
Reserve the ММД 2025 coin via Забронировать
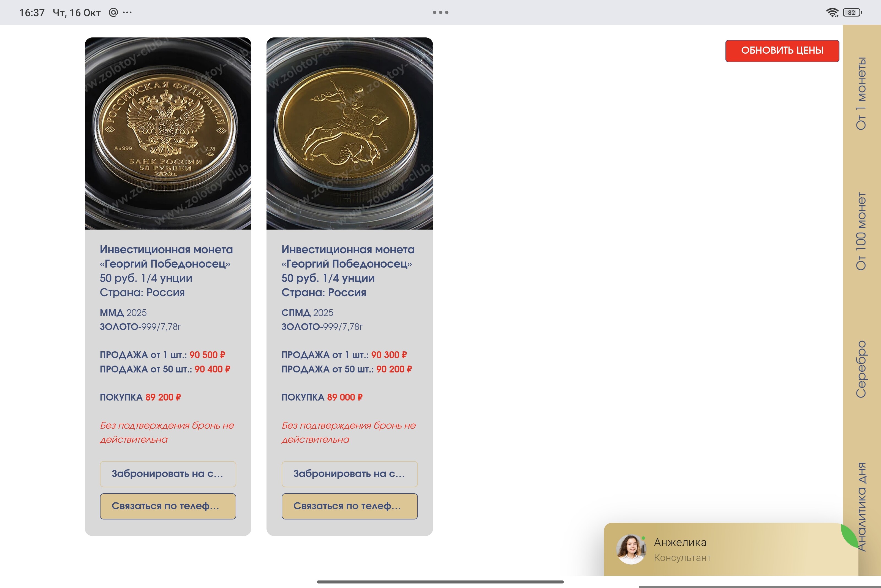click(x=168, y=474)
